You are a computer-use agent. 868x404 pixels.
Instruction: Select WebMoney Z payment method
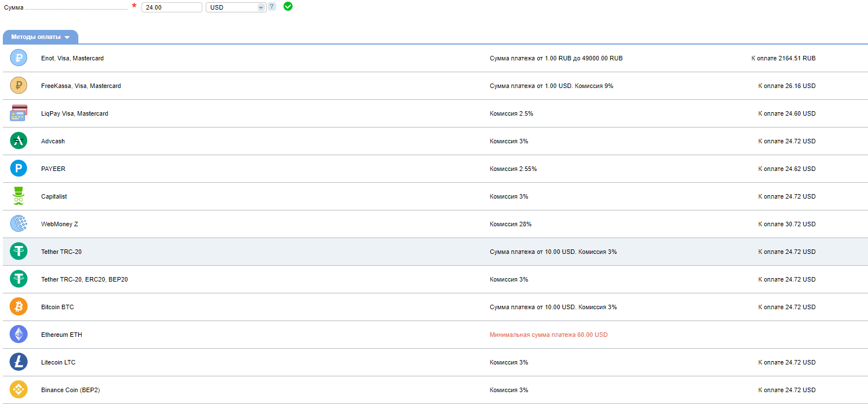pos(60,224)
